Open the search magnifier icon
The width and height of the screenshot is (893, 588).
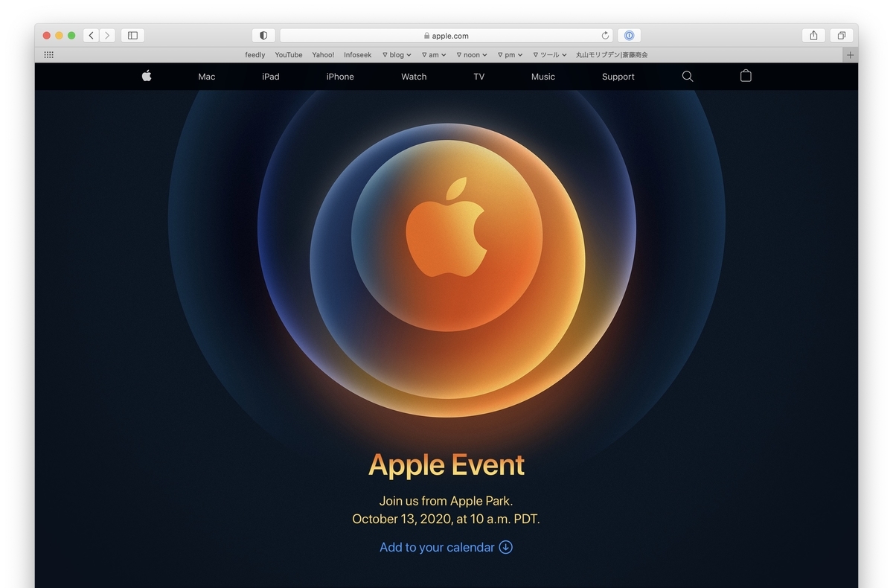688,76
